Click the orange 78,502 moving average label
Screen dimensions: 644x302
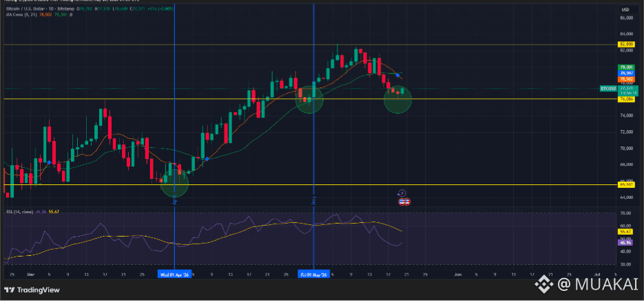[x=626, y=79]
